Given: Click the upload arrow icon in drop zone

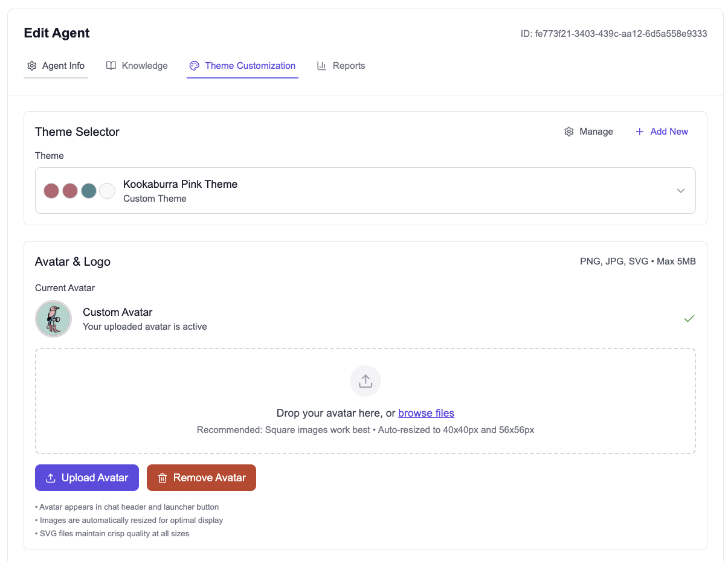Looking at the screenshot, I should pyautogui.click(x=366, y=381).
